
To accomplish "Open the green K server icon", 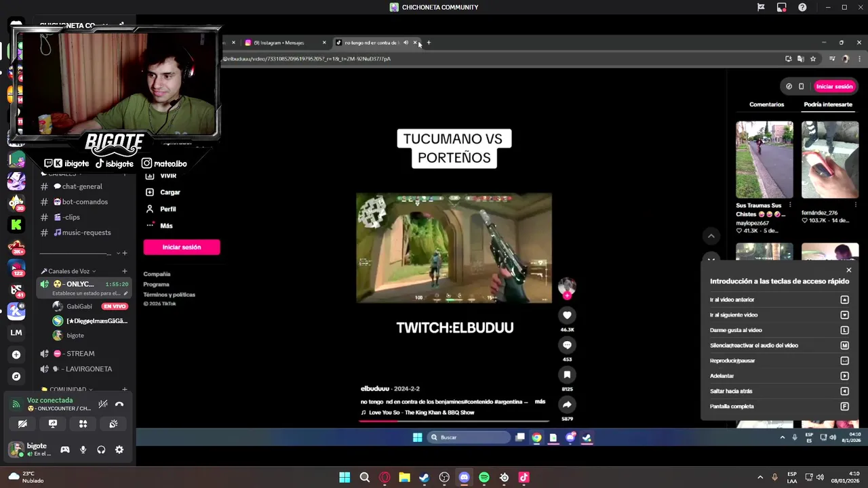I will point(16,224).
